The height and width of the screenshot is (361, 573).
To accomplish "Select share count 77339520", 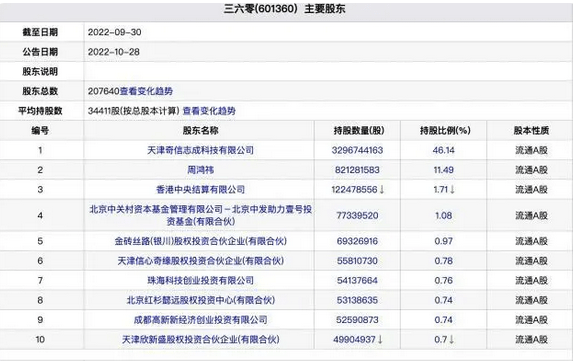I will pos(357,216).
